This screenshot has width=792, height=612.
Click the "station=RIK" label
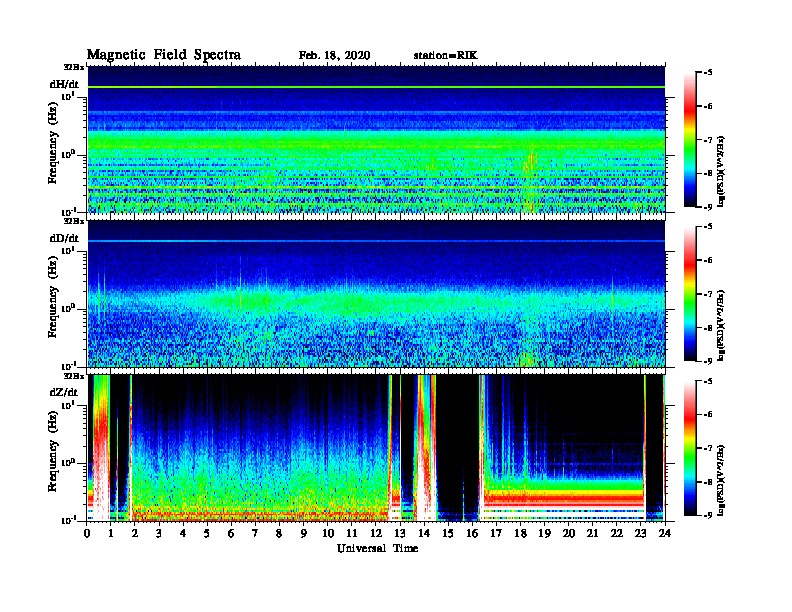pos(445,56)
